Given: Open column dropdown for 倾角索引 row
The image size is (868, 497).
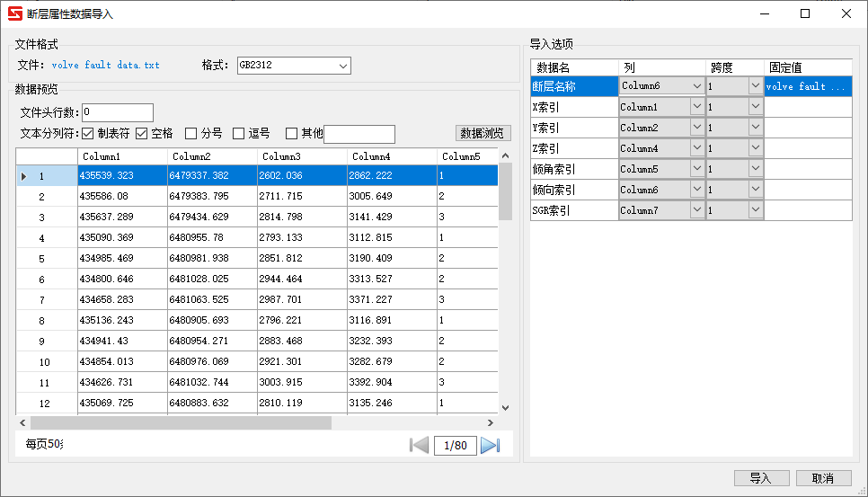Looking at the screenshot, I should click(697, 168).
